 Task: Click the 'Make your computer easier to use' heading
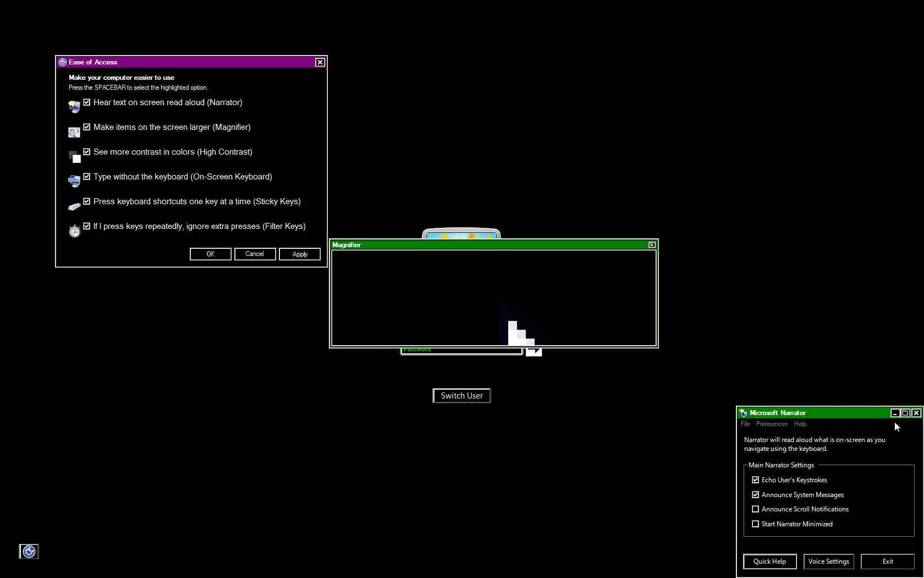[x=122, y=78]
